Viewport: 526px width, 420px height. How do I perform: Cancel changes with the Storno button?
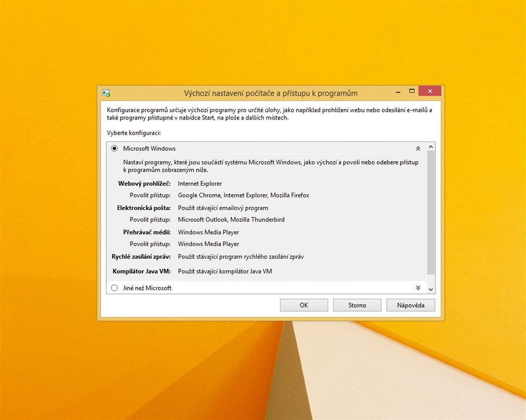(357, 305)
